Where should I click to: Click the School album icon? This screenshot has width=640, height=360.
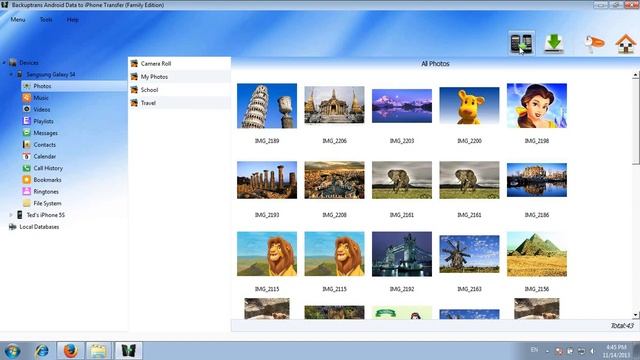pyautogui.click(x=134, y=90)
